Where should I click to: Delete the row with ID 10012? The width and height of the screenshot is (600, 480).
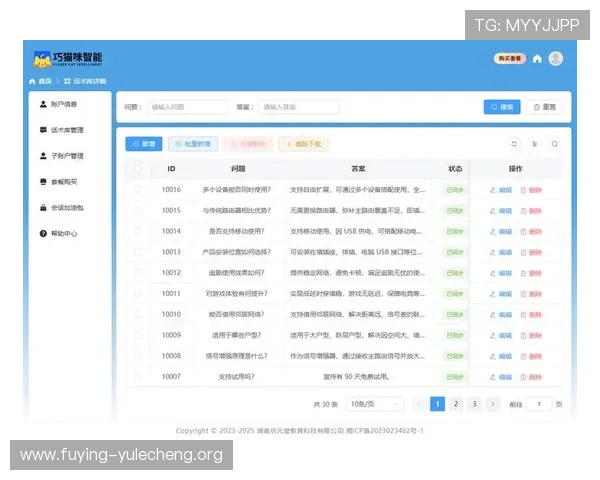[531, 273]
